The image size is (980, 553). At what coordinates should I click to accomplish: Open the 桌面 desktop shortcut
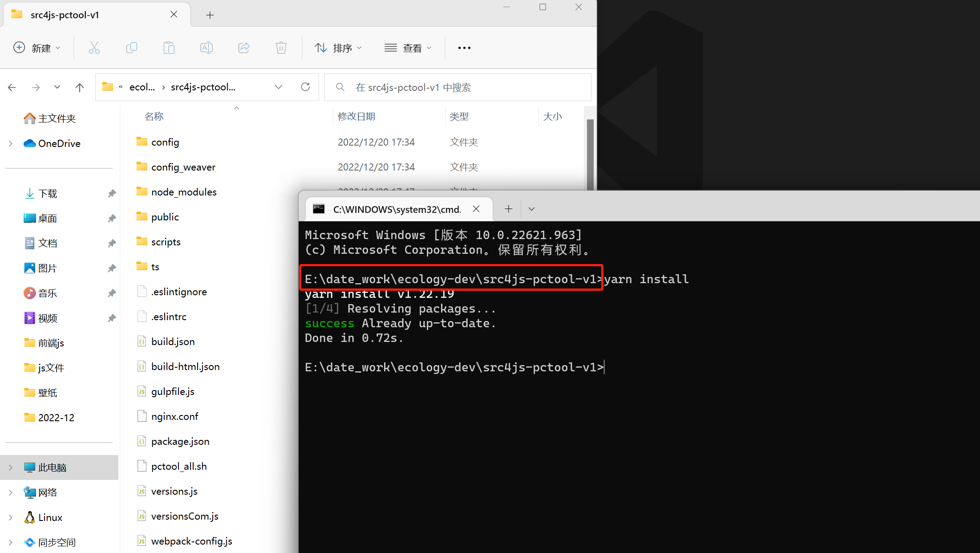coord(40,219)
